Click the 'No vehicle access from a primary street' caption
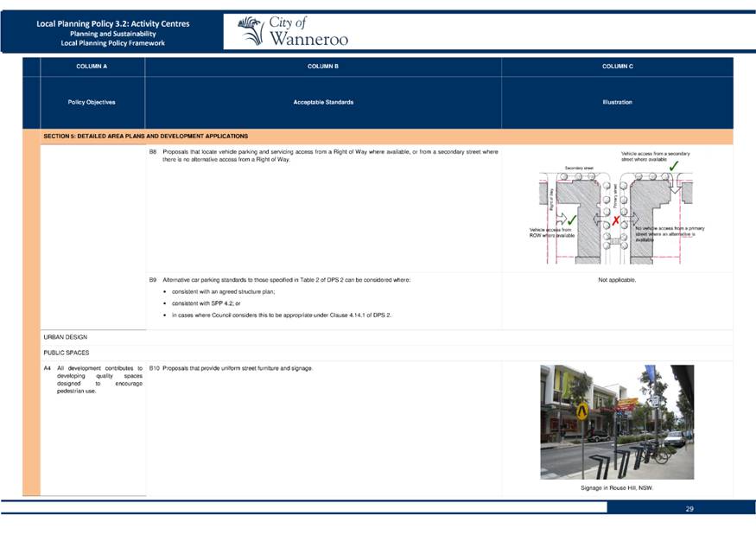Viewport: 756px width, 535px height. click(670, 233)
